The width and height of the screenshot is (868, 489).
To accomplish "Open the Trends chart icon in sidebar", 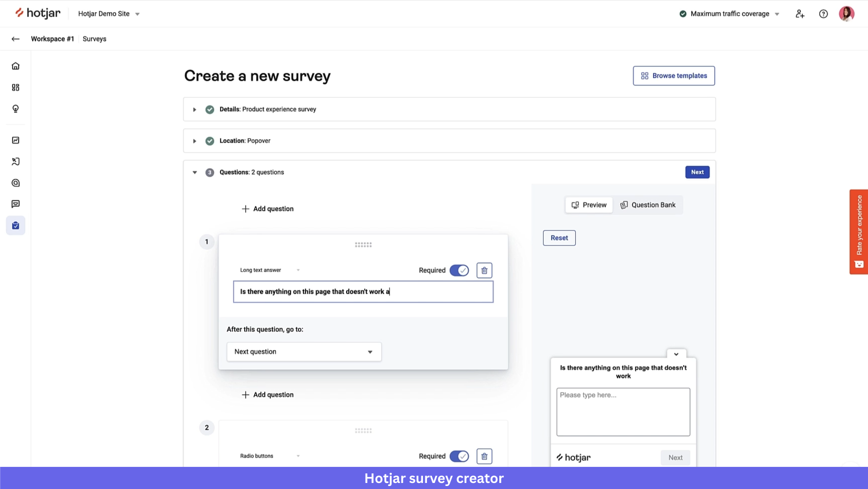I will 15,140.
